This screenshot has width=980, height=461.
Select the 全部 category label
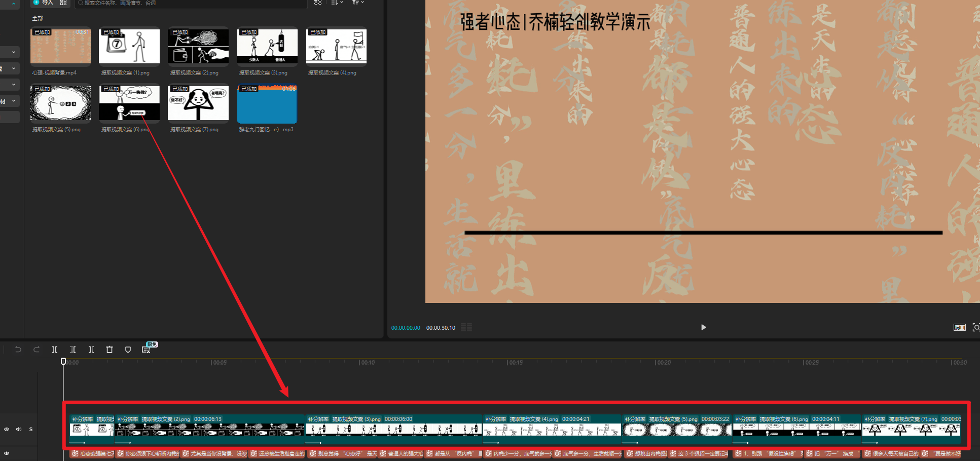pos(38,18)
